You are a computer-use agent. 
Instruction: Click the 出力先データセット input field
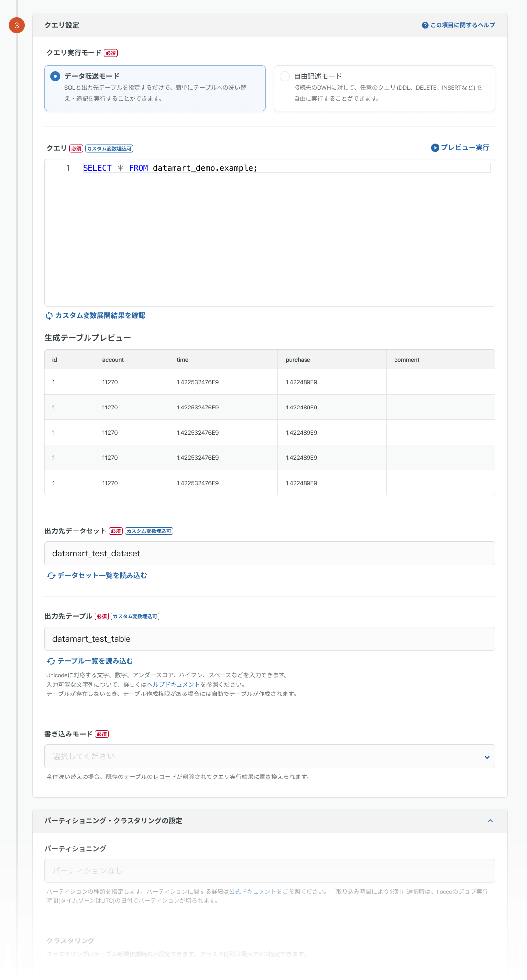coord(269,553)
